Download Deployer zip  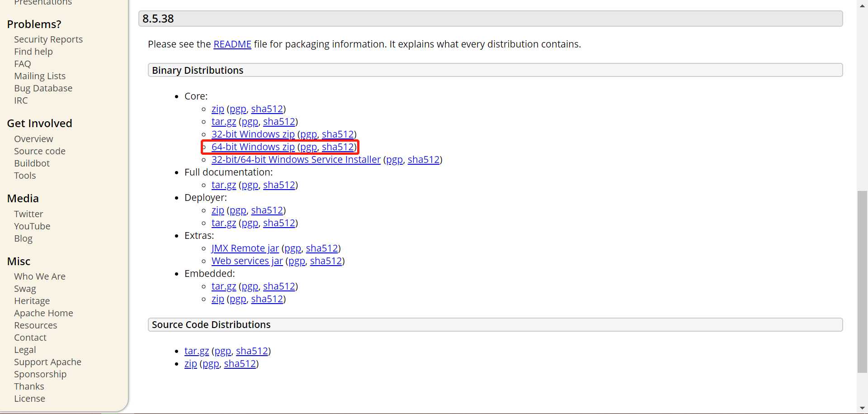pyautogui.click(x=218, y=210)
